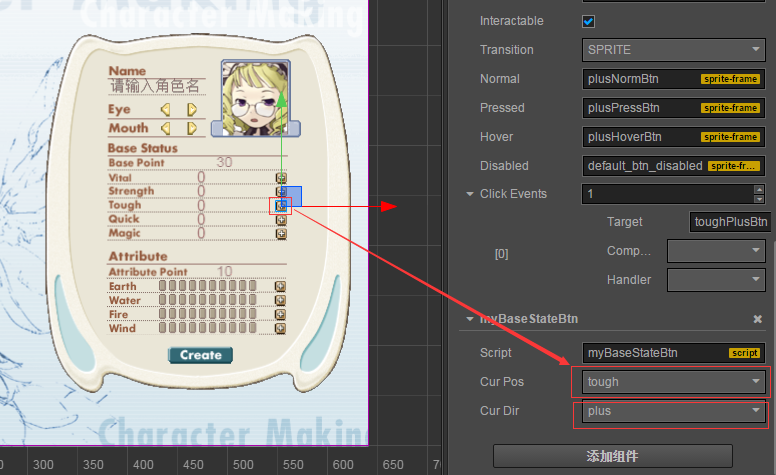Screen dimensions: 776x475
Task: Select the character portrait image
Action: pyautogui.click(x=255, y=98)
